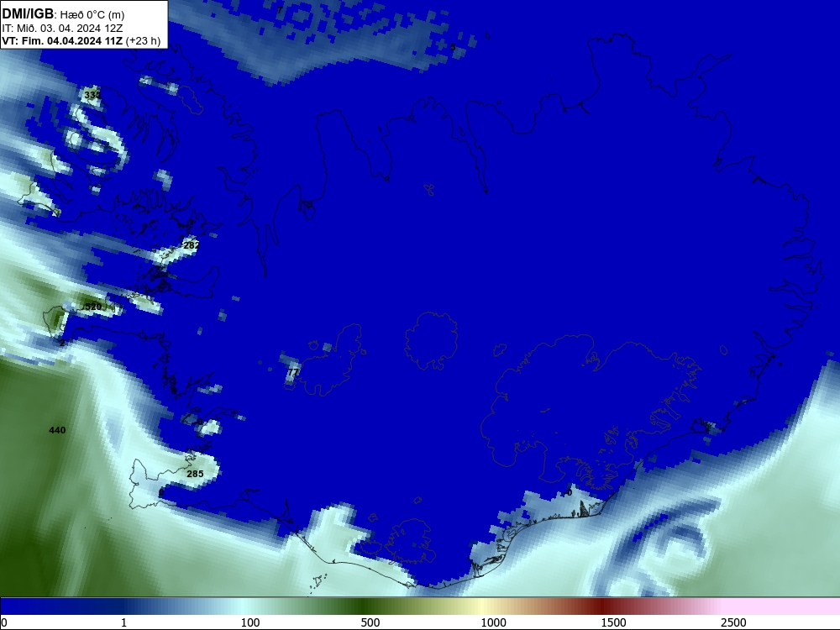Click the color scale bar legend
This screenshot has height=630, width=840.
point(420,606)
